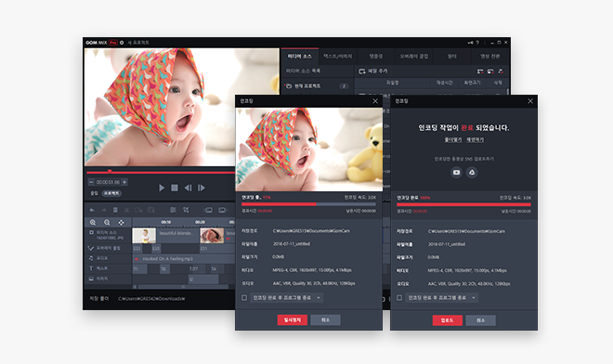Click the audio track music note icon
The image size is (613, 364).
pyautogui.click(x=91, y=258)
